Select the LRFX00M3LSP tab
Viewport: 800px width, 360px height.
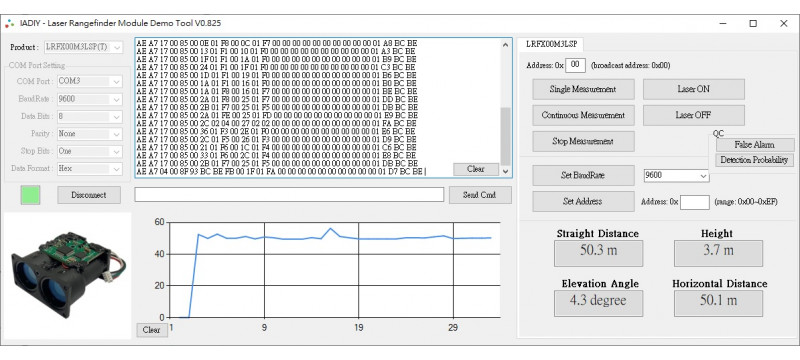[x=552, y=44]
